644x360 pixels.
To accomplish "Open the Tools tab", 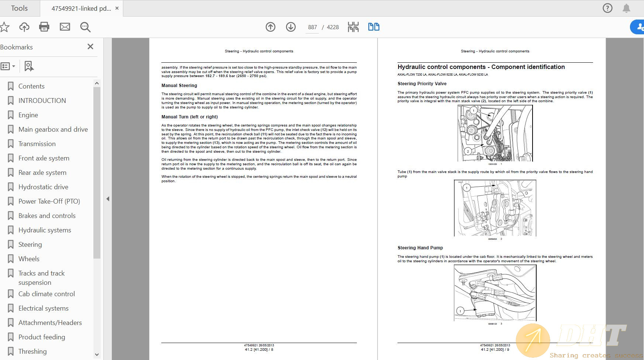I will pyautogui.click(x=19, y=8).
